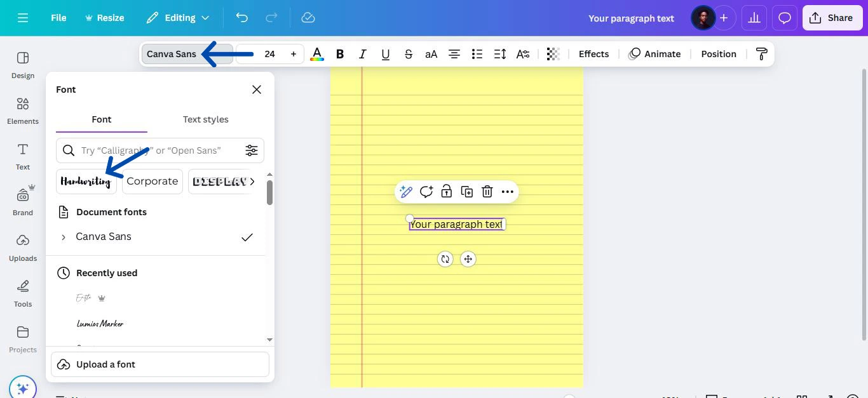Click the Share button
This screenshot has width=868, height=398.
831,18
